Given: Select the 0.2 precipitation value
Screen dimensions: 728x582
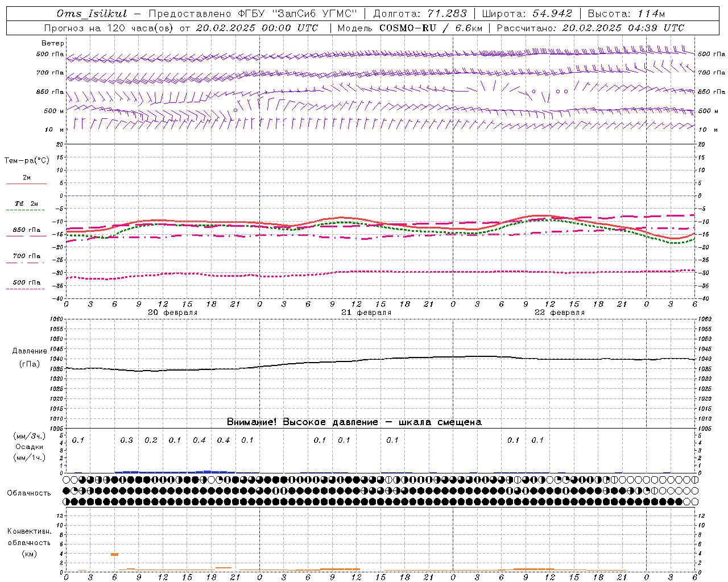Looking at the screenshot, I should (151, 440).
